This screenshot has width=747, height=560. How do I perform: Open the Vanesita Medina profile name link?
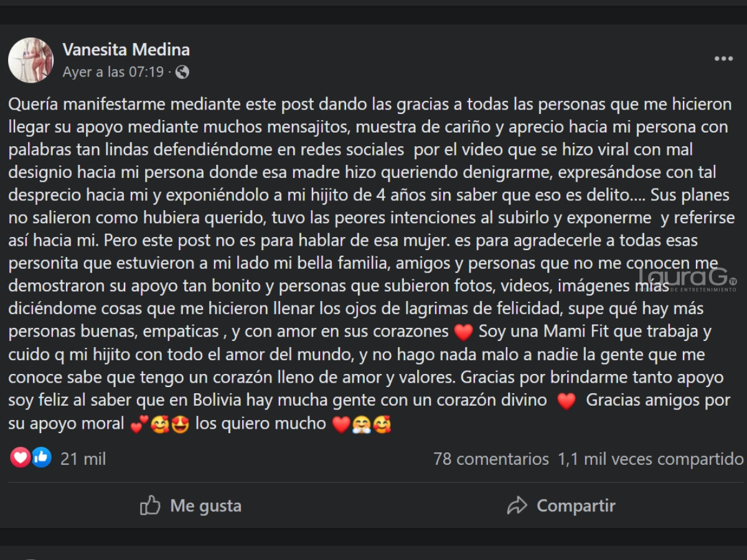(x=126, y=50)
